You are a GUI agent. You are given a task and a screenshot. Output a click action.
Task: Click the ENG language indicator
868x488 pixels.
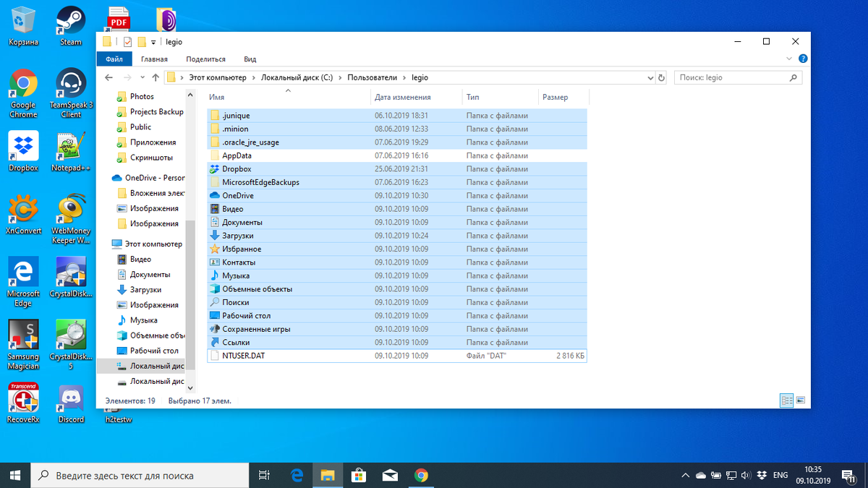coord(780,475)
